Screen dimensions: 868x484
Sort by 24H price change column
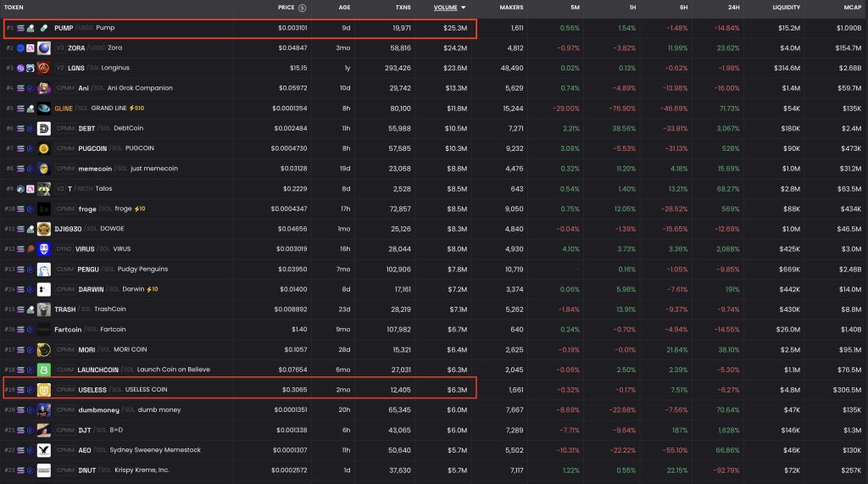733,8
